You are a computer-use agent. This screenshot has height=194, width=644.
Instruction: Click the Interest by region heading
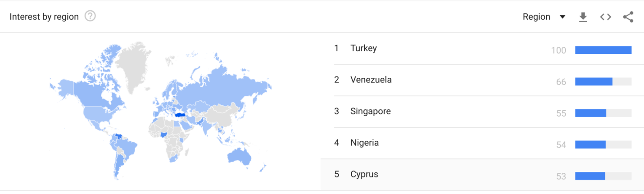(x=44, y=17)
